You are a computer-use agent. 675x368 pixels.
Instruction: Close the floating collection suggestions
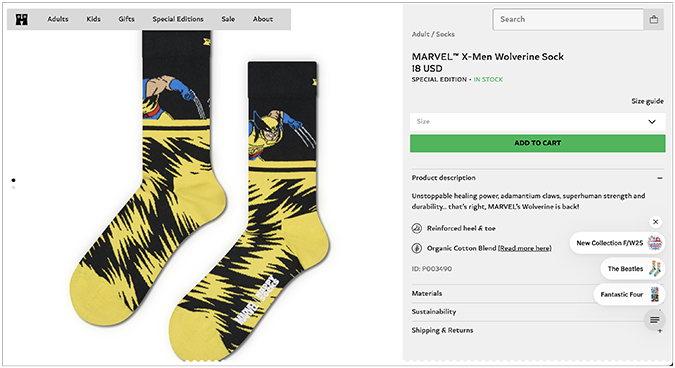tap(655, 222)
